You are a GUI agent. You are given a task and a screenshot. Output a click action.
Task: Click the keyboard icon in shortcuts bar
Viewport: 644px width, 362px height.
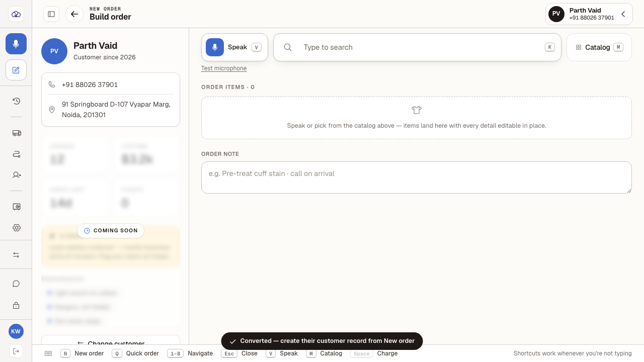(x=48, y=353)
